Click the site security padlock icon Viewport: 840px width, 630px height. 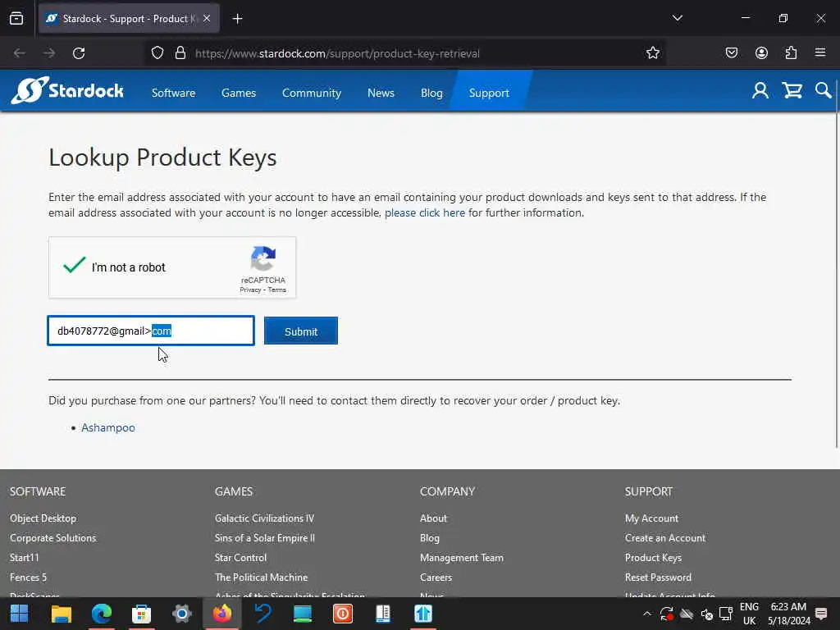pos(180,53)
